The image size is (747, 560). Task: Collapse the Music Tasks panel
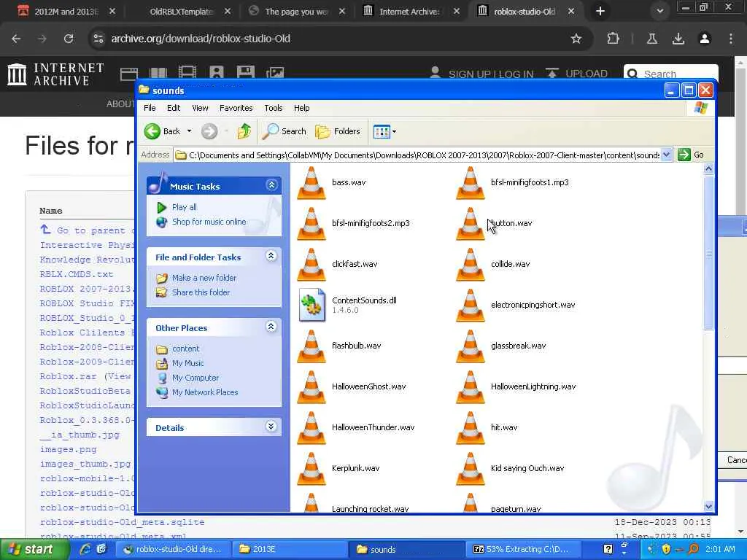[x=271, y=184]
